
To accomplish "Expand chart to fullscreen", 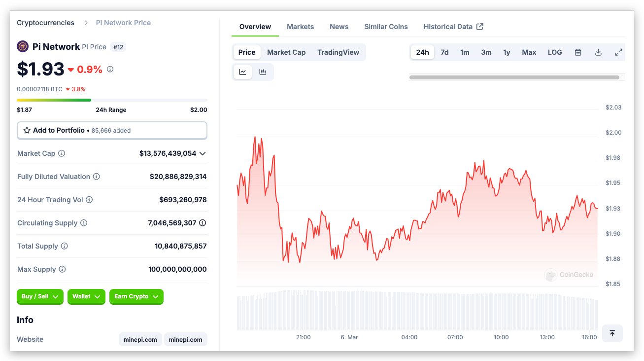I will pos(618,52).
